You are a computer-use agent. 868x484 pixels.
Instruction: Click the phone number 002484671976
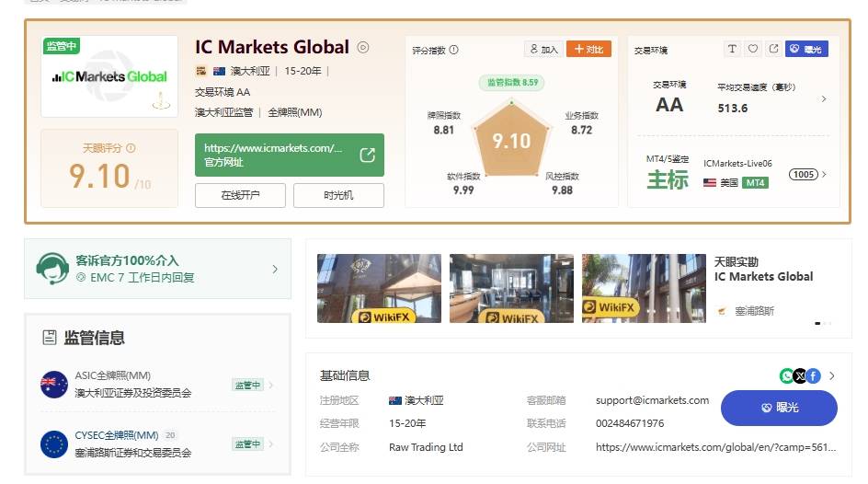[x=630, y=423]
